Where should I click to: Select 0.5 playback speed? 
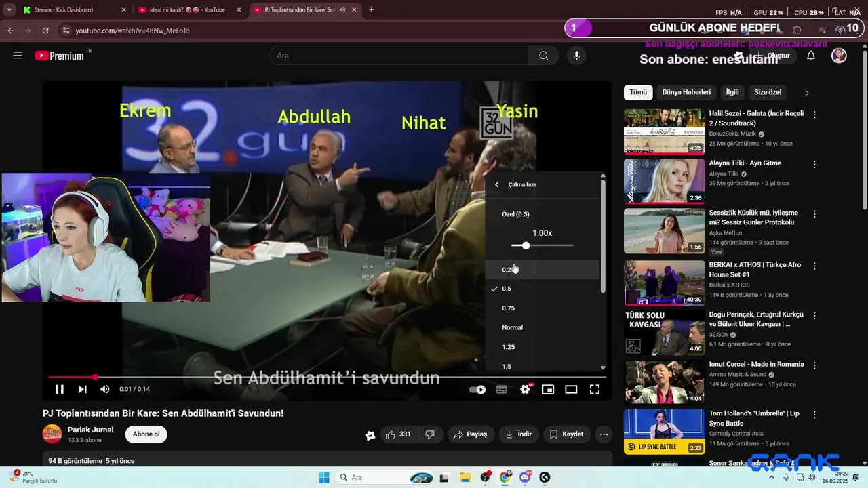542,289
